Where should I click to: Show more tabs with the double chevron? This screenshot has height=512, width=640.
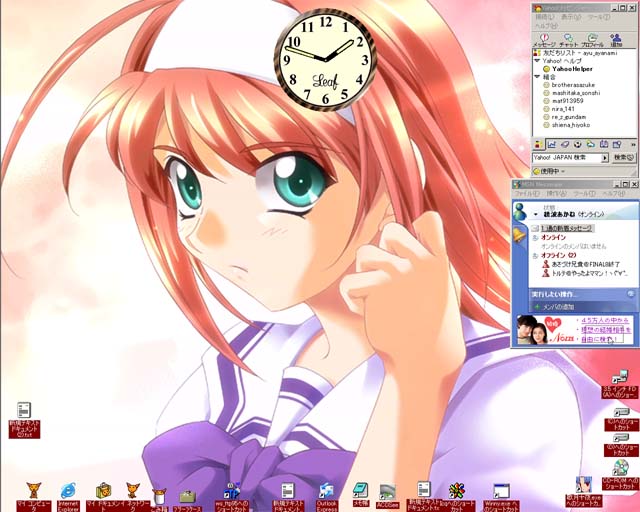(633, 144)
